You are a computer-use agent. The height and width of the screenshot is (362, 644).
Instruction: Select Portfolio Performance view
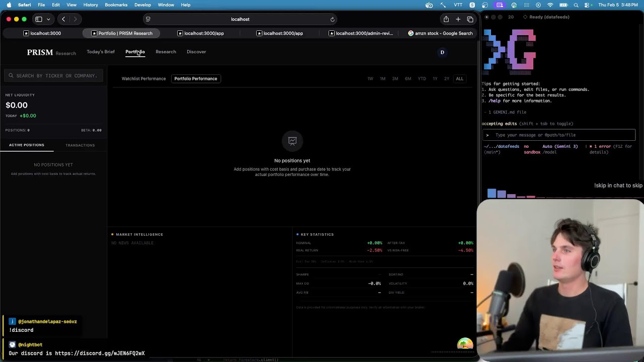click(x=196, y=78)
